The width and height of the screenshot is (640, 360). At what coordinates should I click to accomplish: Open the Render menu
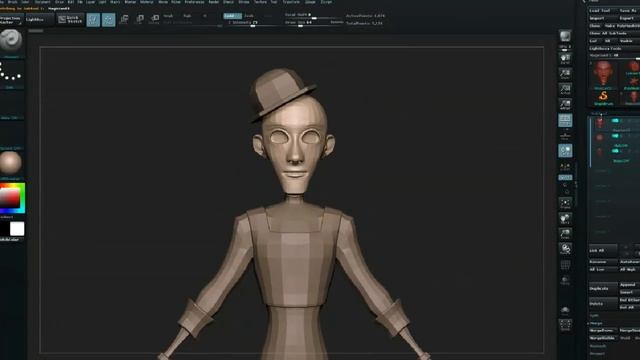[213, 2]
